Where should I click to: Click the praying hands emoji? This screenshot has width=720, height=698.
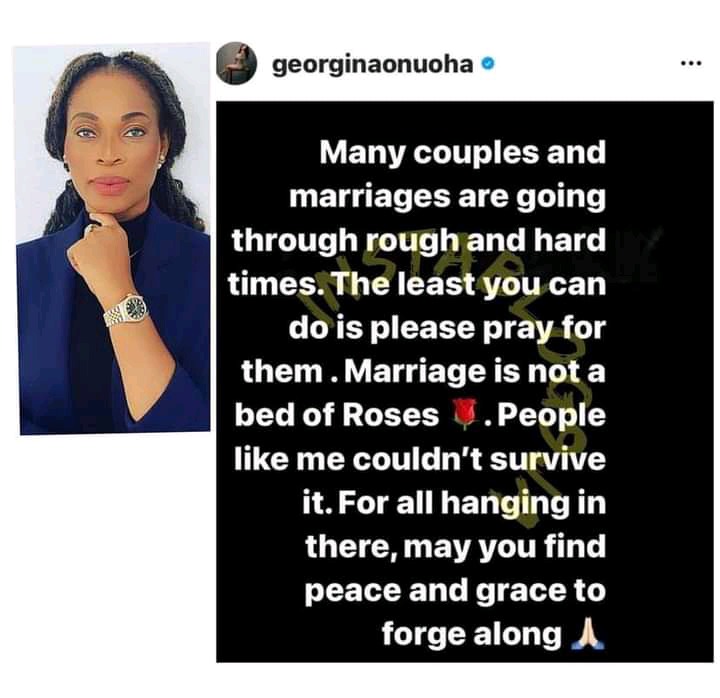(587, 634)
